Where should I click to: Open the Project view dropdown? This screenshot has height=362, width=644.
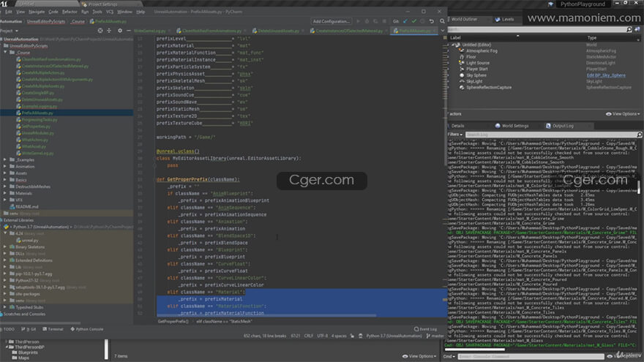(9, 31)
